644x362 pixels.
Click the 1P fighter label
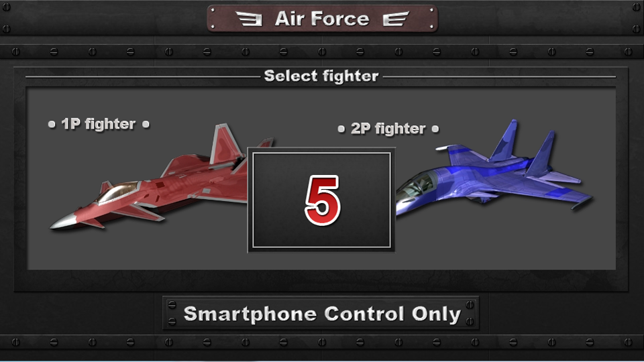tap(99, 124)
